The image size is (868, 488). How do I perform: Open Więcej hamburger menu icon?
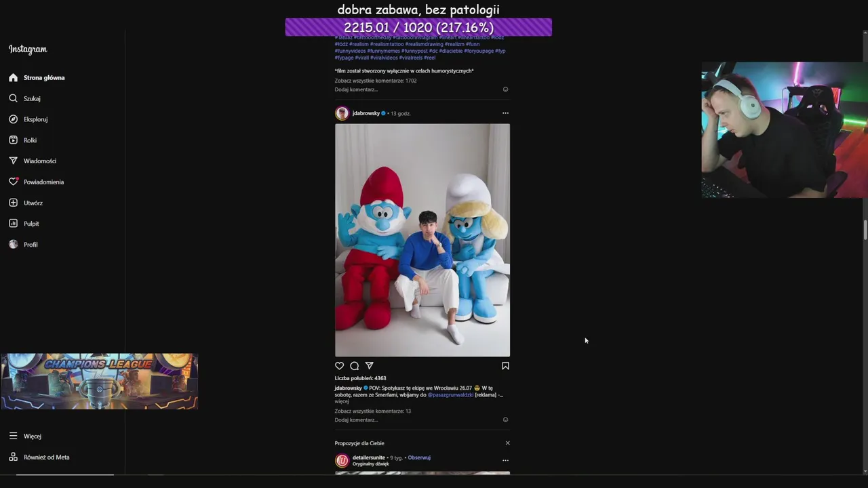pos(13,436)
